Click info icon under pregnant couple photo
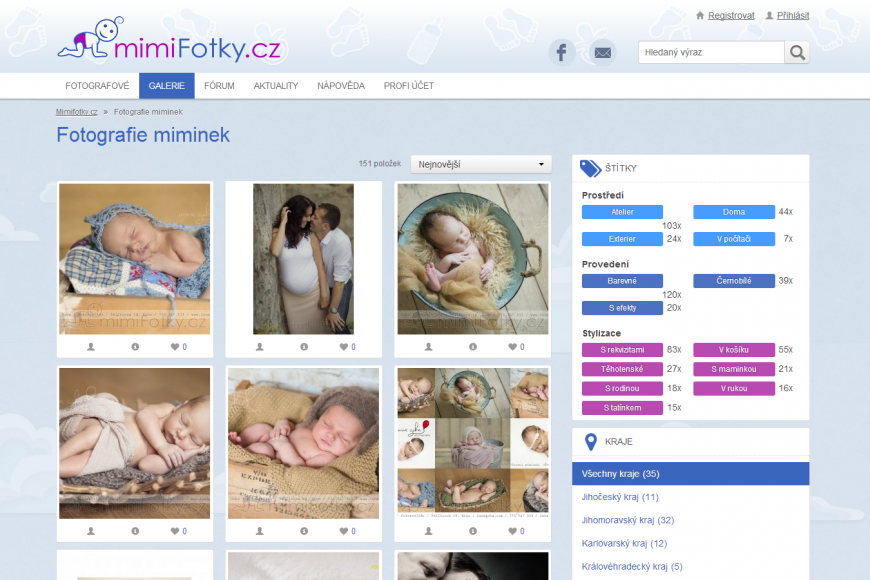Viewport: 870px width, 580px height. point(304,347)
